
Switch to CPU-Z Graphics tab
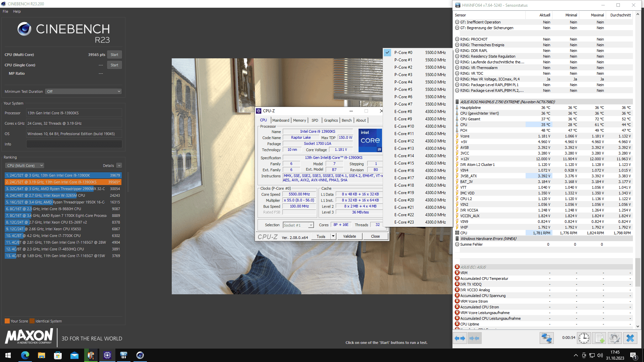point(331,120)
